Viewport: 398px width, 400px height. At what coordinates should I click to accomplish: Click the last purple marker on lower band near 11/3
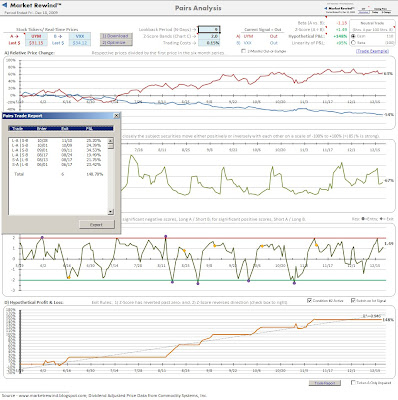click(x=294, y=283)
